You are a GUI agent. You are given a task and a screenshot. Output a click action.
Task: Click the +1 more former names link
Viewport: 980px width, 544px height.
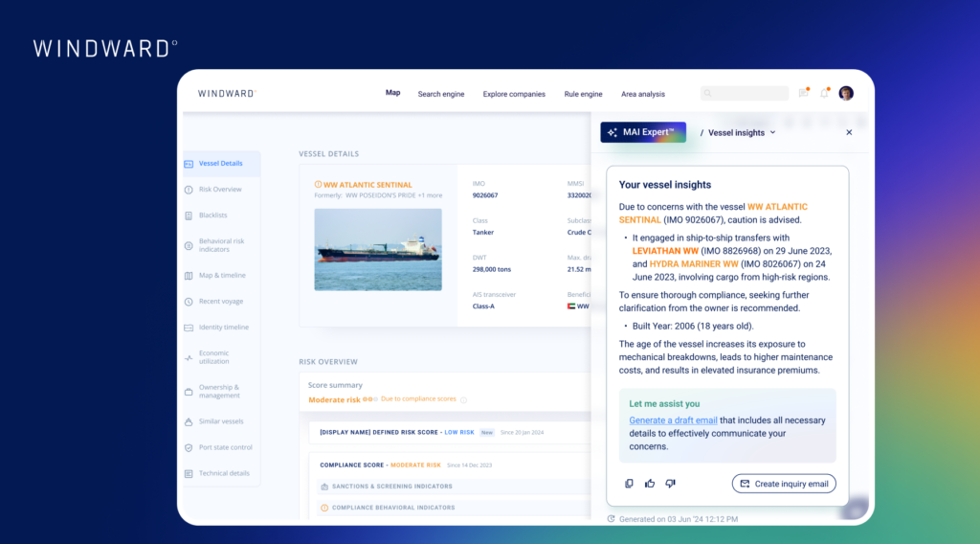pyautogui.click(x=430, y=195)
